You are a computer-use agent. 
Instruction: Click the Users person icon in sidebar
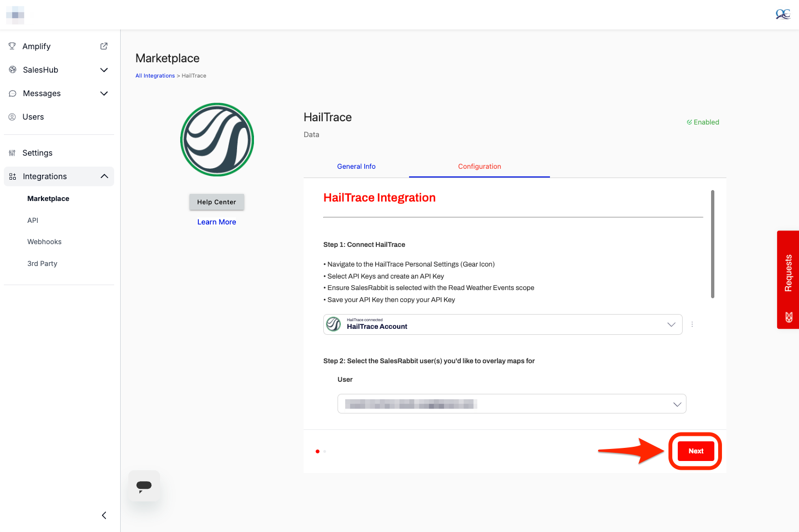click(12, 117)
